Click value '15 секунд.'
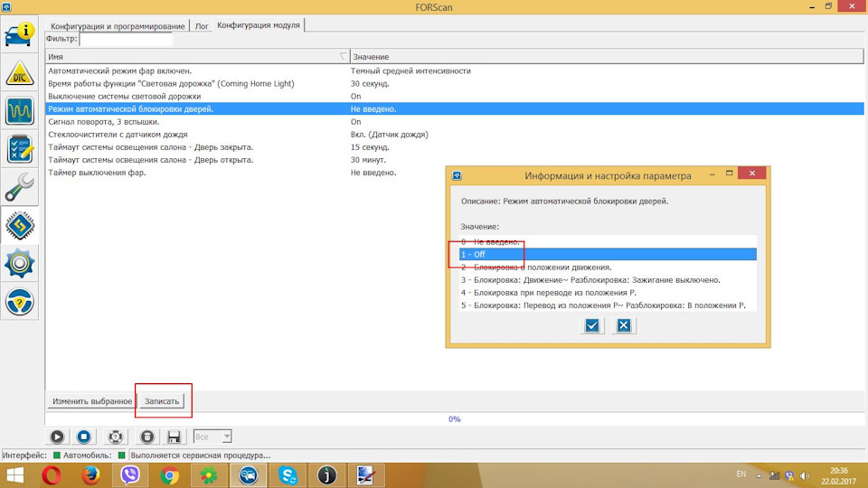 point(370,147)
